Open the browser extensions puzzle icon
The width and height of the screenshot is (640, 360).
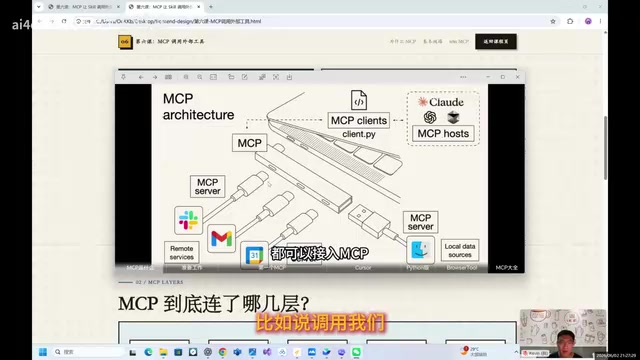click(x=570, y=21)
